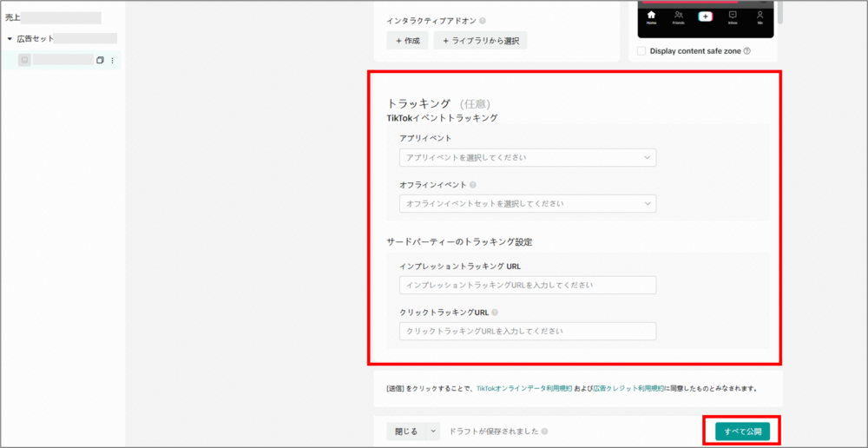
Task: Click the + 作成 button
Action: click(407, 41)
